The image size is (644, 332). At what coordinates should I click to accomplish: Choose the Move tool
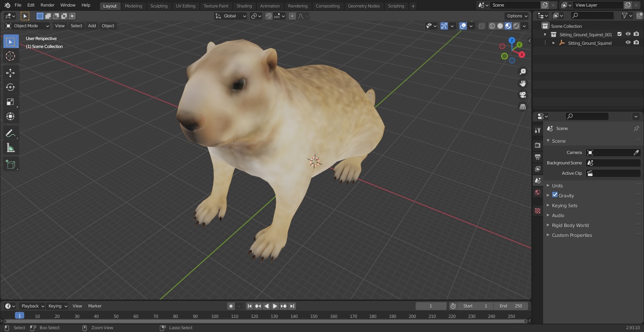coord(10,73)
